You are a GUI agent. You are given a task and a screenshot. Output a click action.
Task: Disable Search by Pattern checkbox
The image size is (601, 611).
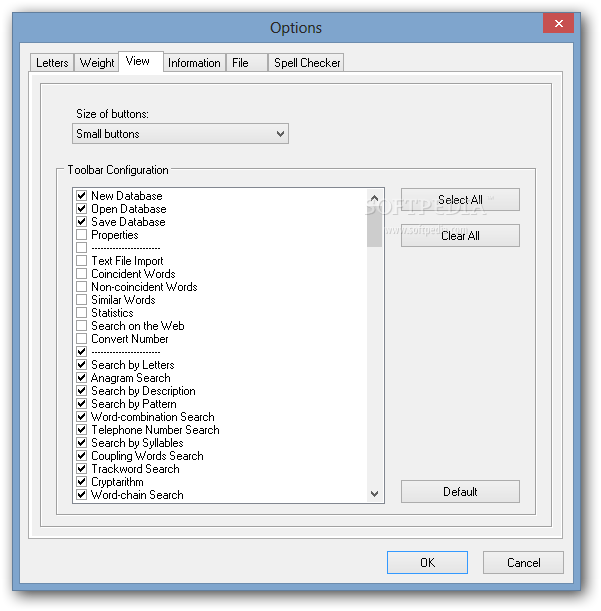(x=81, y=404)
